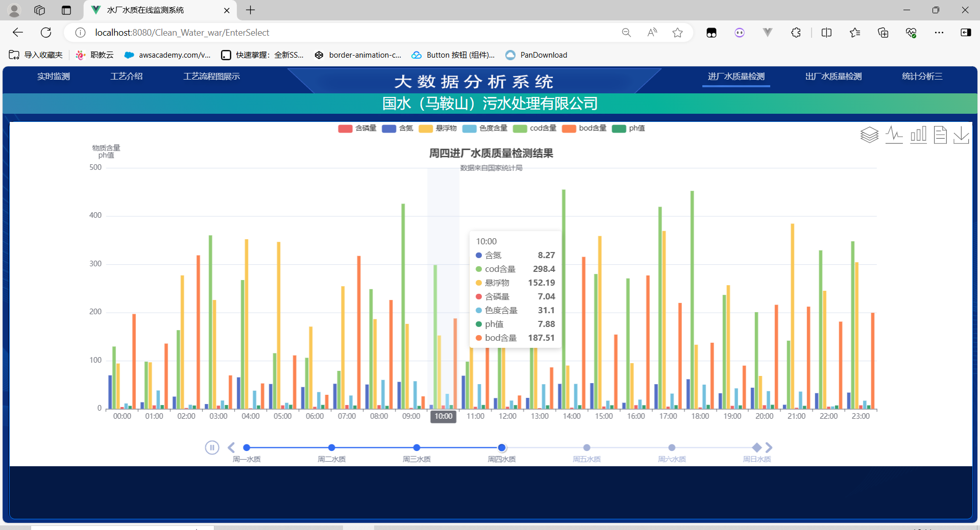Image resolution: width=980 pixels, height=530 pixels.
Task: Pause the timeline autoplay
Action: click(x=212, y=447)
